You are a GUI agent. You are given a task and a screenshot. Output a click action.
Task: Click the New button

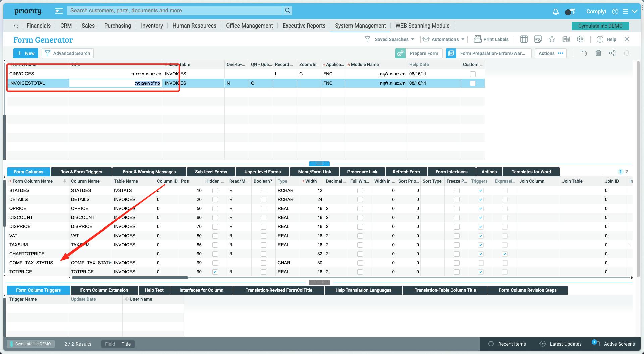click(x=26, y=53)
